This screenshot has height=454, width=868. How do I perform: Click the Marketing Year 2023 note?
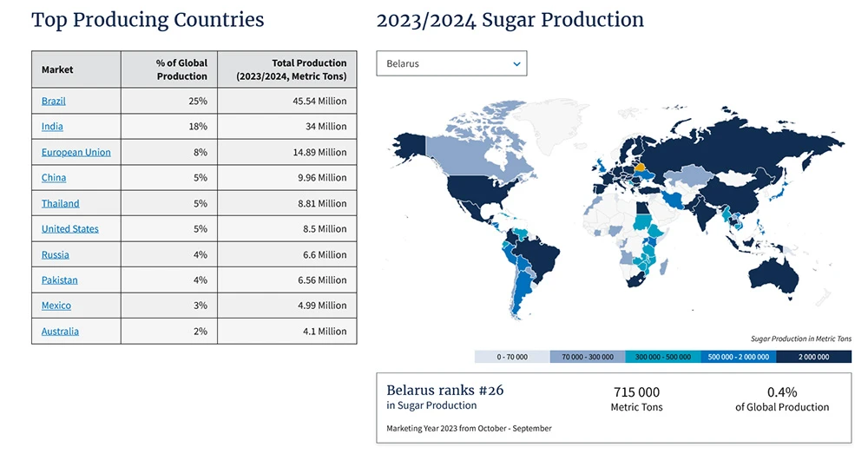(469, 428)
